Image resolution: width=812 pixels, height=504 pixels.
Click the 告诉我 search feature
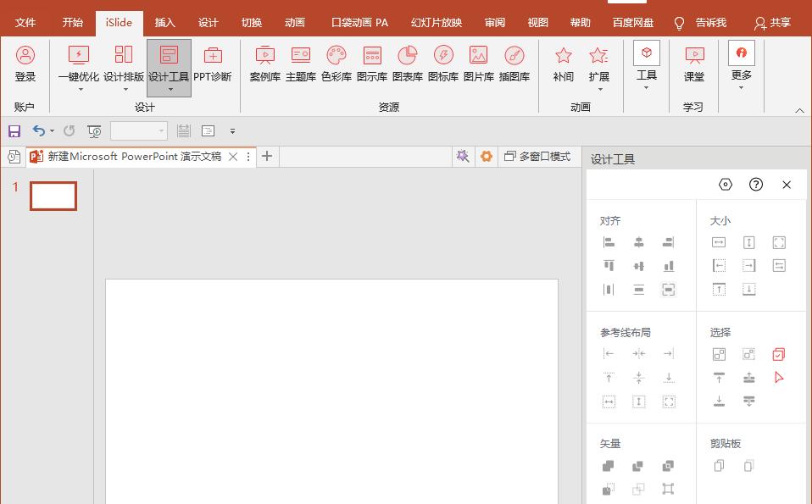(710, 23)
